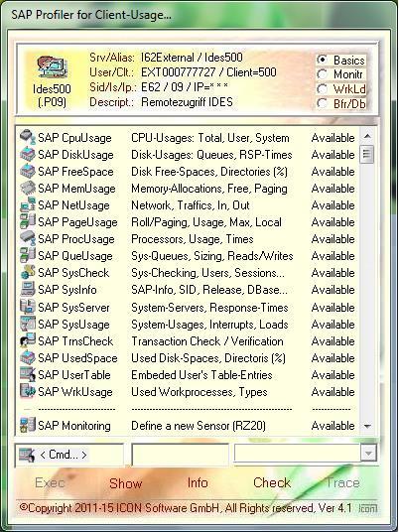The width and height of the screenshot is (399, 532).
Task: Click the Check button
Action: pos(272,482)
